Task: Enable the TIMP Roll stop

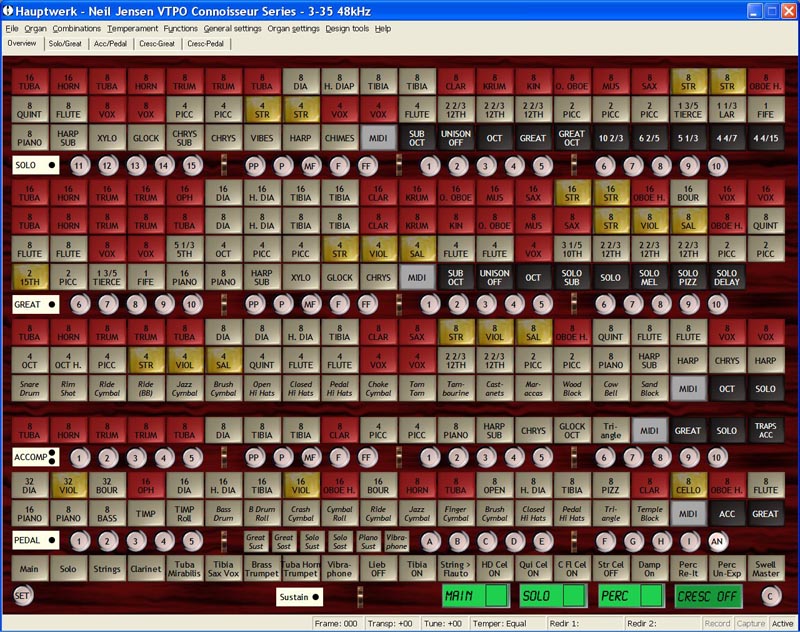Action: point(184,513)
